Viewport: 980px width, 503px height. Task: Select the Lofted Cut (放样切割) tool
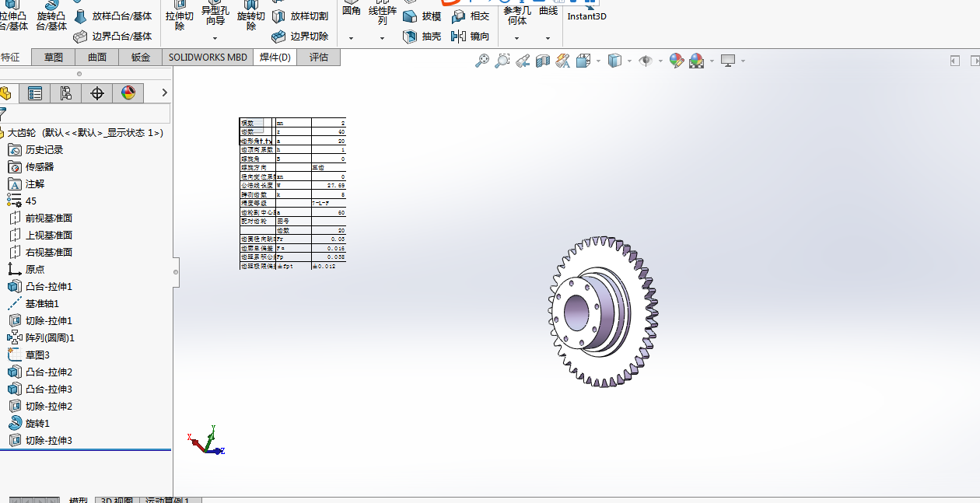pos(300,16)
